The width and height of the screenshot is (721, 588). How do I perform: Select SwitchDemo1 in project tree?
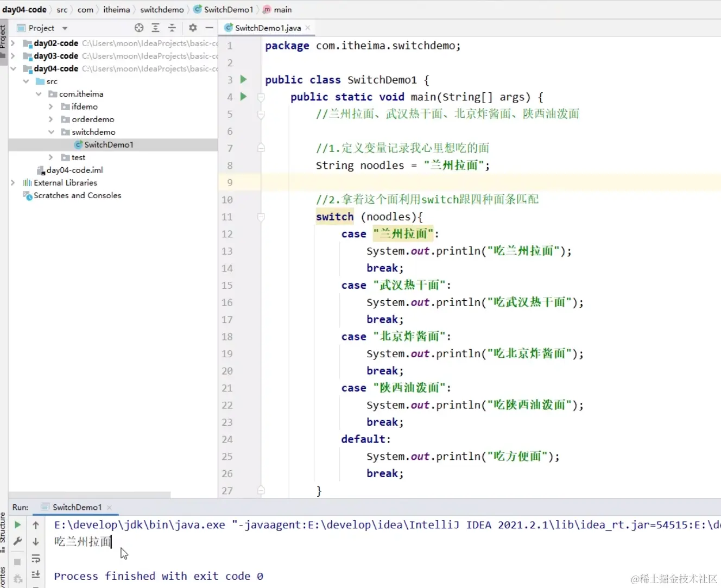point(113,144)
